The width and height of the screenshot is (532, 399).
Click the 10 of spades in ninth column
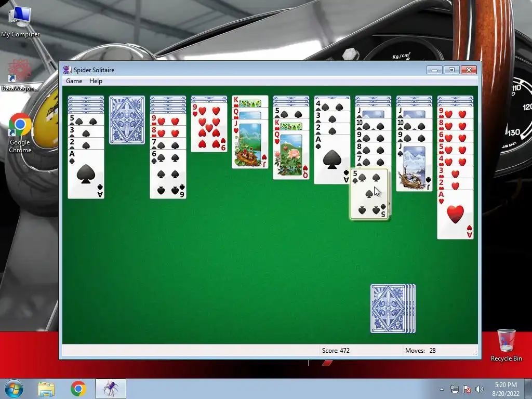414,124
